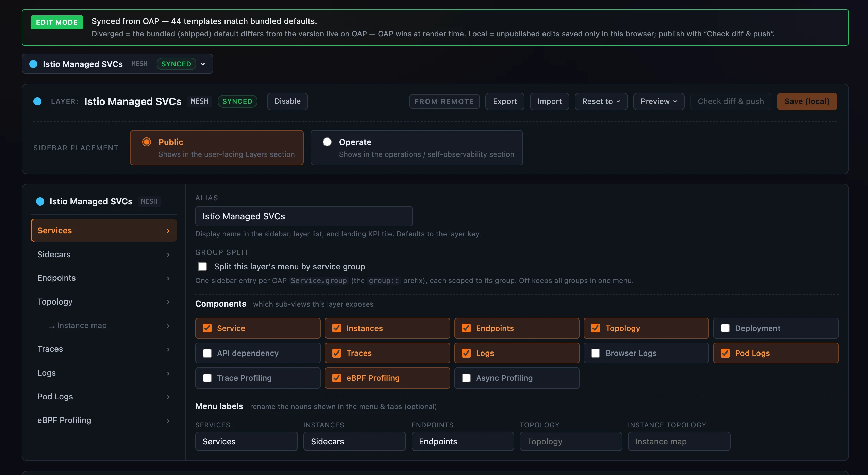Click the blue dot in the layer selector
The height and width of the screenshot is (475, 868).
pyautogui.click(x=33, y=64)
